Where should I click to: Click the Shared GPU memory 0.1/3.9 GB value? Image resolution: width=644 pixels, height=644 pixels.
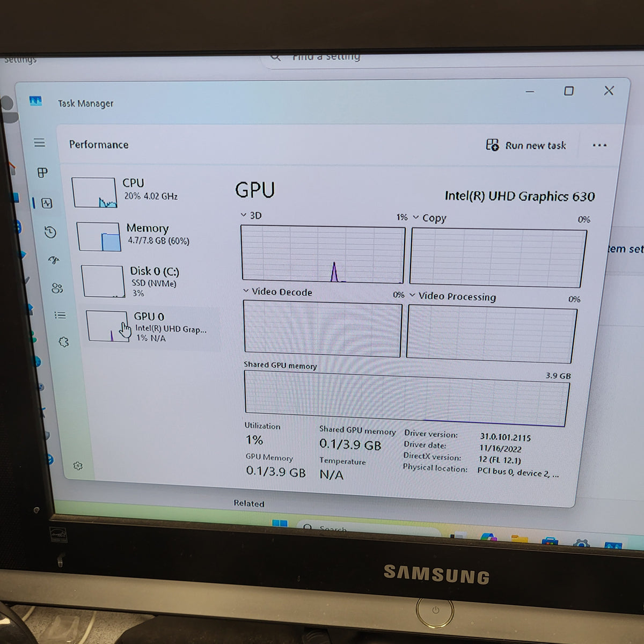(350, 444)
